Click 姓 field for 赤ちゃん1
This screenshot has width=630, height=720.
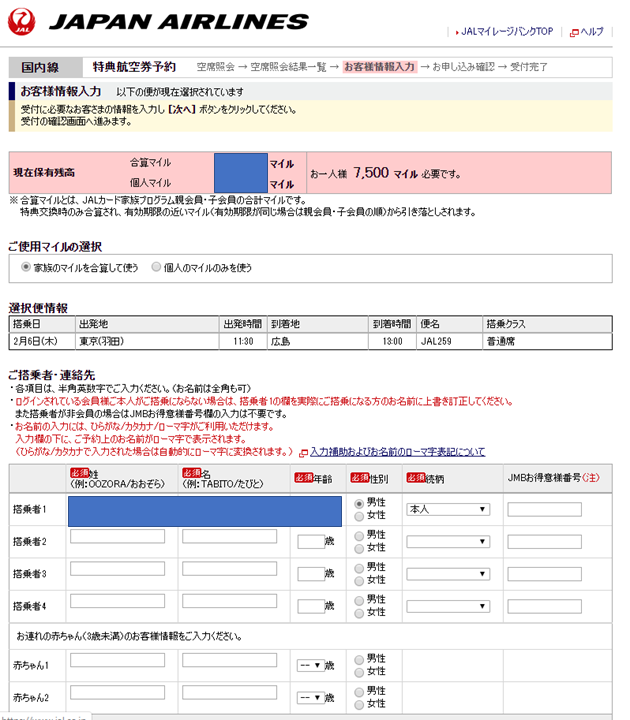(x=118, y=660)
